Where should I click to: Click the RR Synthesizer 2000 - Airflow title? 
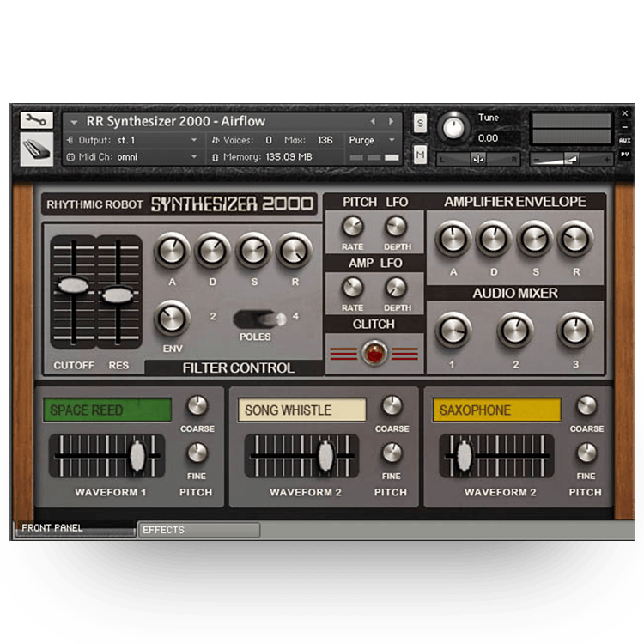[x=176, y=121]
